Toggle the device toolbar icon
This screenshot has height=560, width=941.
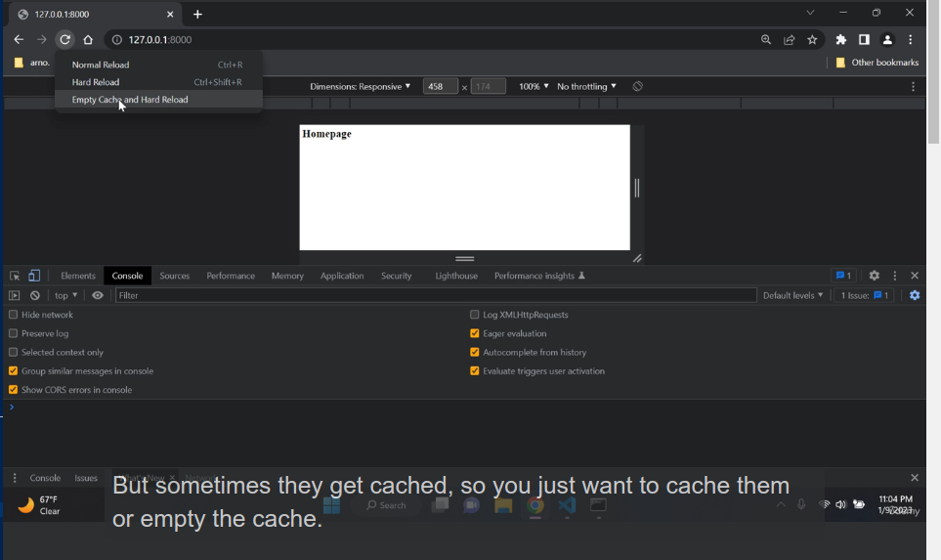click(34, 276)
